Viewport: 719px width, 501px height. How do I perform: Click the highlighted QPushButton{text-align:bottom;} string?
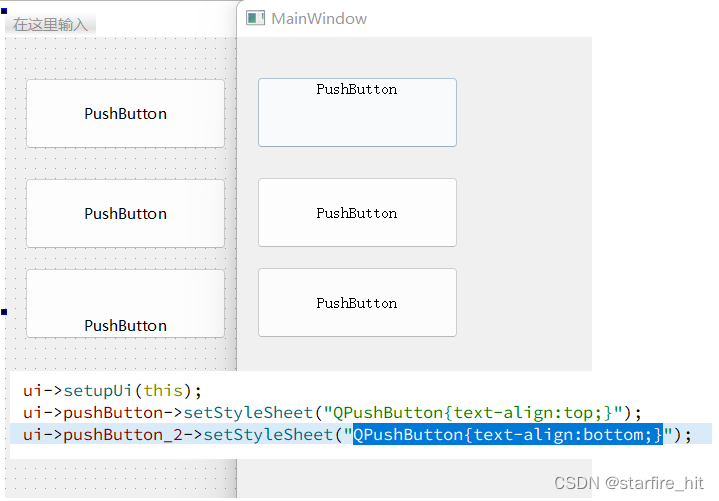(x=508, y=435)
